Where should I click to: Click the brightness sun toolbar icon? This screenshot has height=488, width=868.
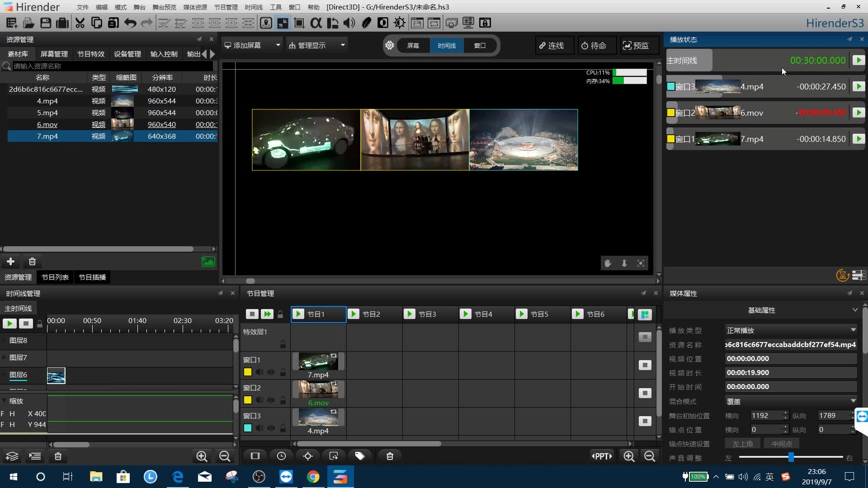click(399, 23)
